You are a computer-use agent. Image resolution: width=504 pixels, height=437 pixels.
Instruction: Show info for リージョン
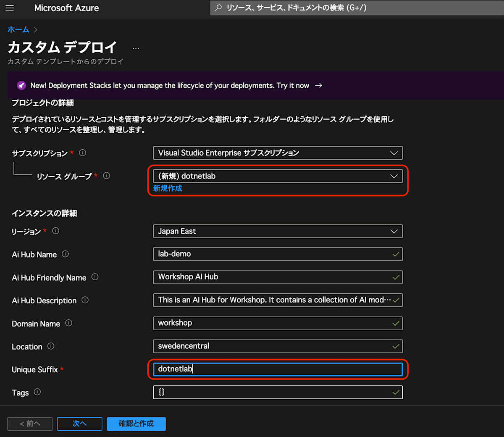(x=55, y=231)
